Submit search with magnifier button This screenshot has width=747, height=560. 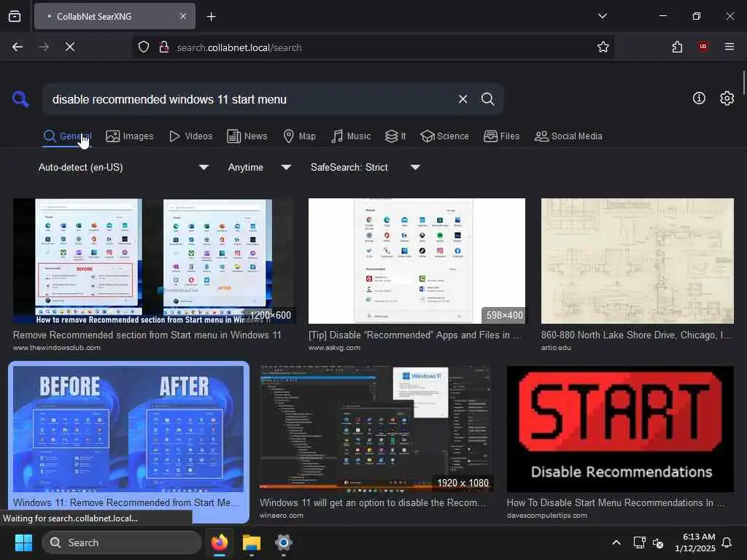(487, 99)
